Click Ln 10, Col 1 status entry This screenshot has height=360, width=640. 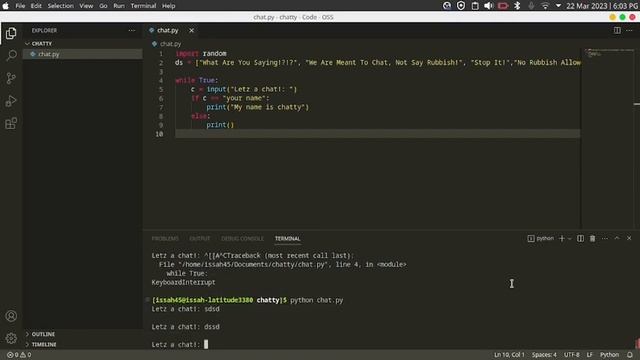coord(509,355)
